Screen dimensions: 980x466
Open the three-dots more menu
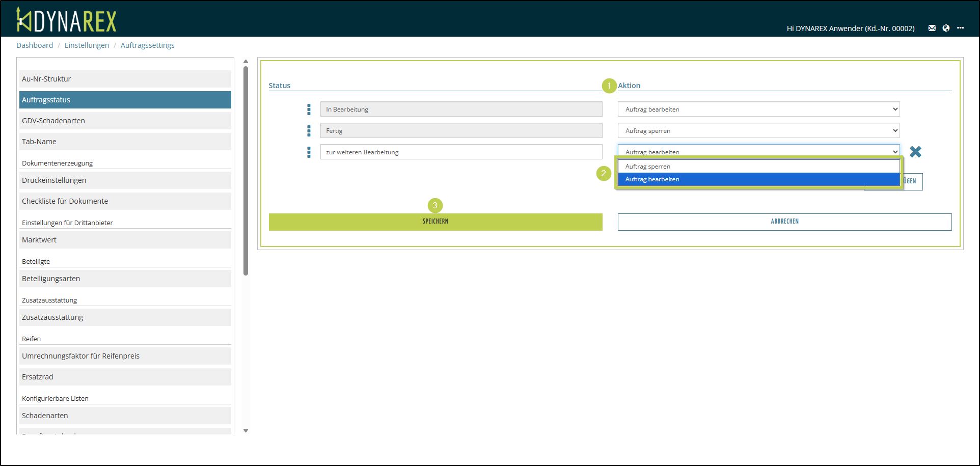pos(960,29)
